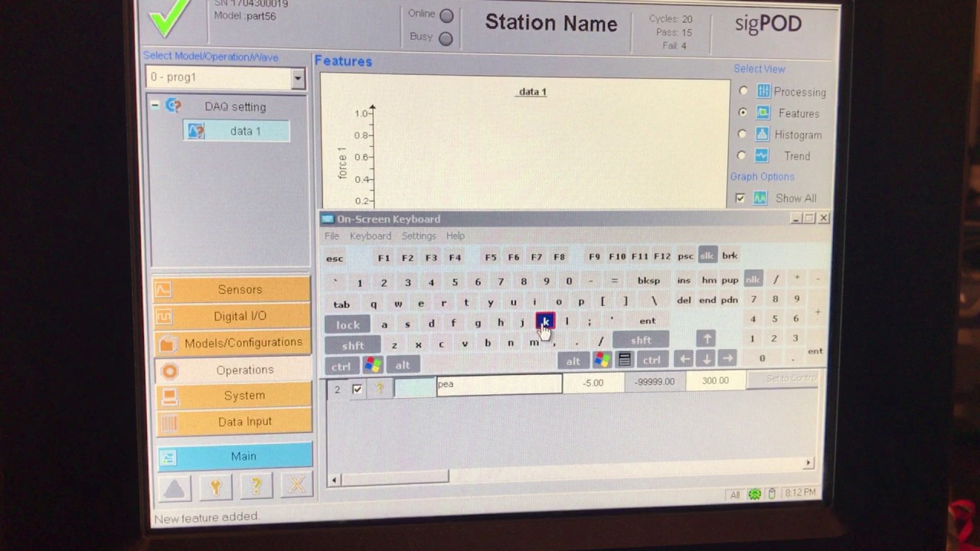Click the 'pea' feature name input field
Image resolution: width=980 pixels, height=551 pixels.
(498, 384)
